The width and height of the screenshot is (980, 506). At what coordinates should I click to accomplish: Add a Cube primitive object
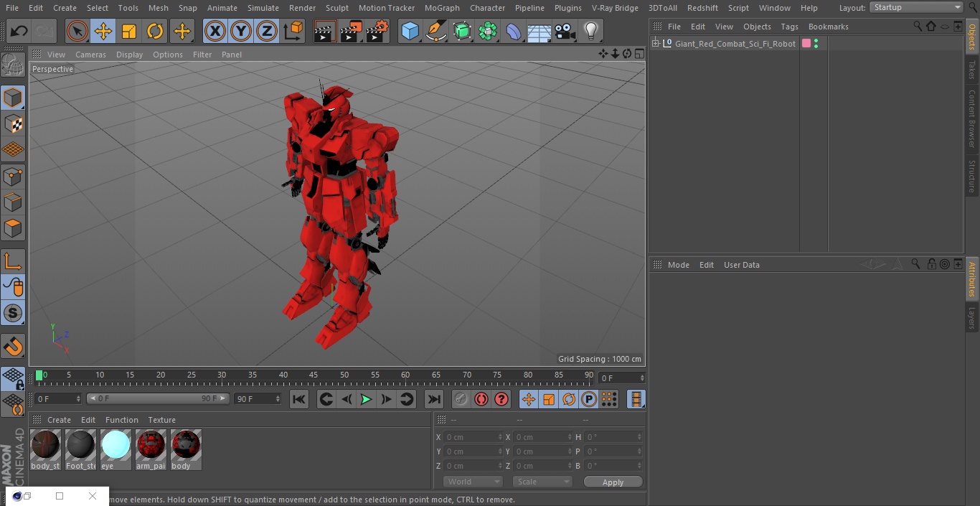[x=410, y=31]
